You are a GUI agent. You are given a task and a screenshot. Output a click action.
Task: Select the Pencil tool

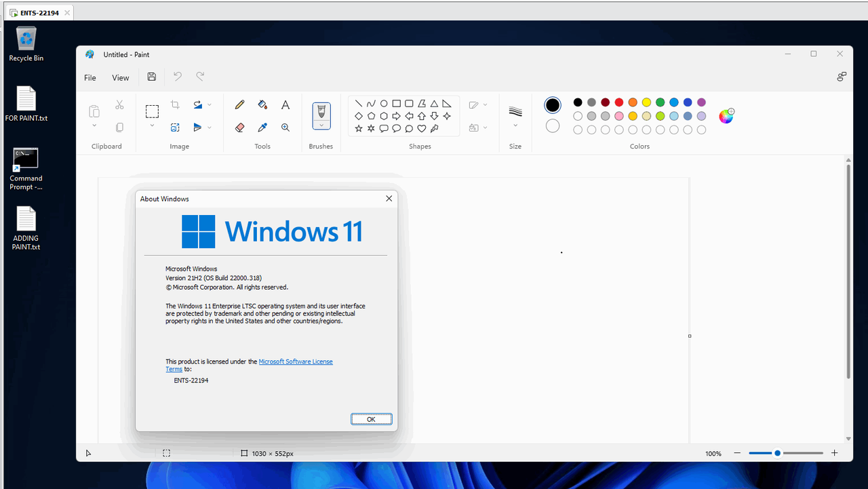click(x=239, y=104)
